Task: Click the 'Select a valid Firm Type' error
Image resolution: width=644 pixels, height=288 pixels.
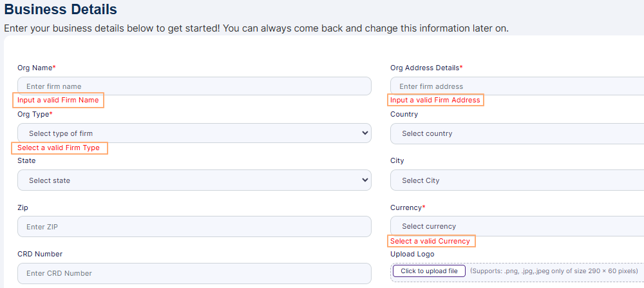Action: tap(59, 148)
